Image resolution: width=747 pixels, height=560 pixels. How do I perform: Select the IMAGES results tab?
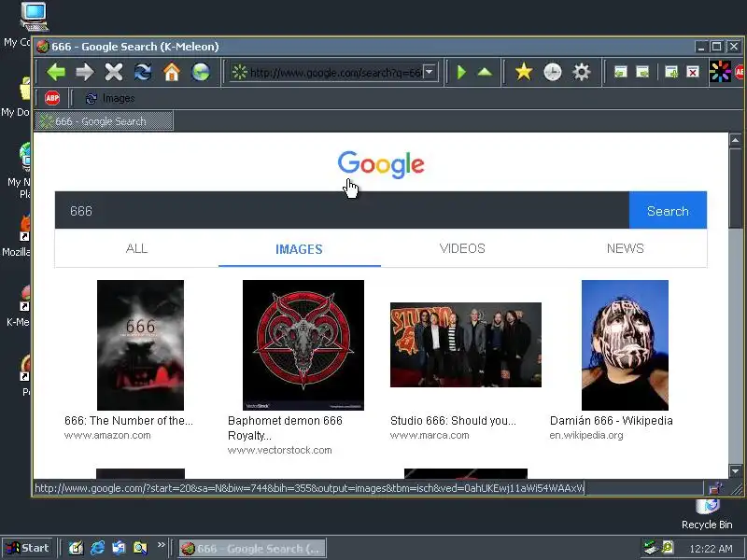299,248
